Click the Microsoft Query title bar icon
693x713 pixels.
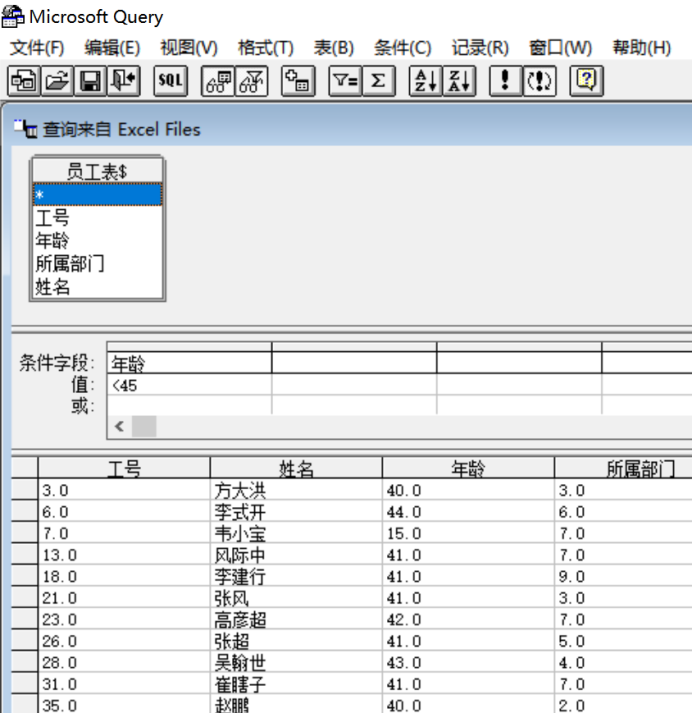point(13,17)
